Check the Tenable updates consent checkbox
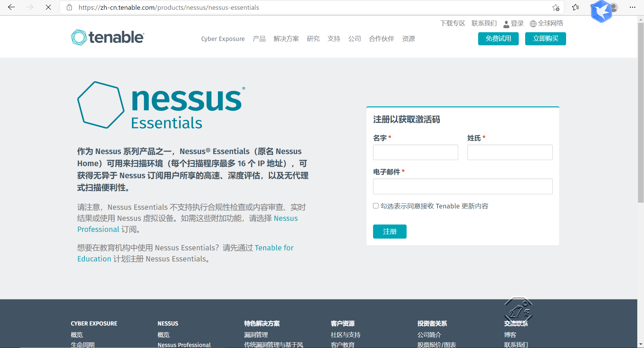644x348 pixels. (376, 206)
